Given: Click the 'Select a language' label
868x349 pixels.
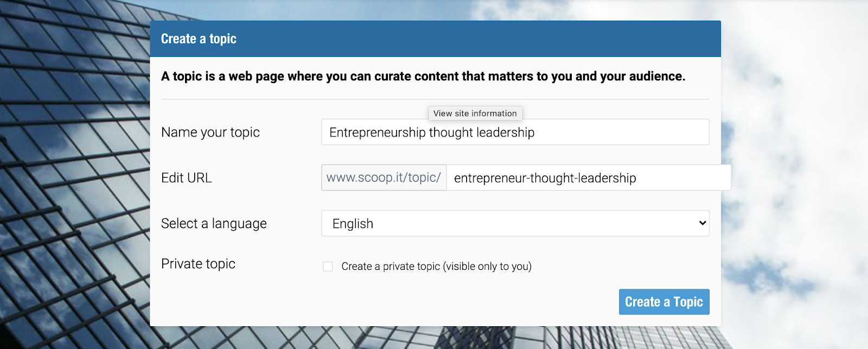Looking at the screenshot, I should 214,223.
